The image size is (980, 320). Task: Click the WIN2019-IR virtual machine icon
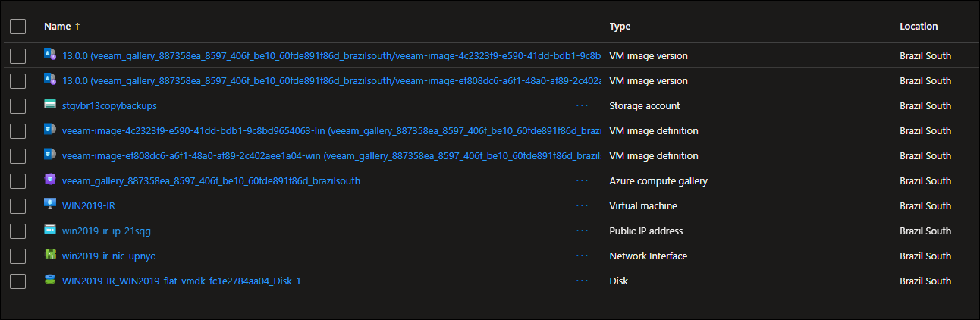click(50, 205)
